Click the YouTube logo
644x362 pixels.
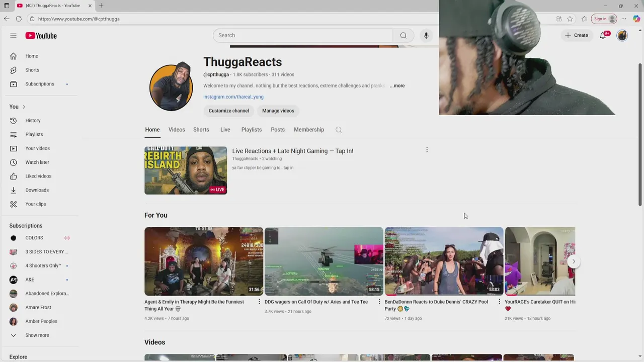point(41,36)
